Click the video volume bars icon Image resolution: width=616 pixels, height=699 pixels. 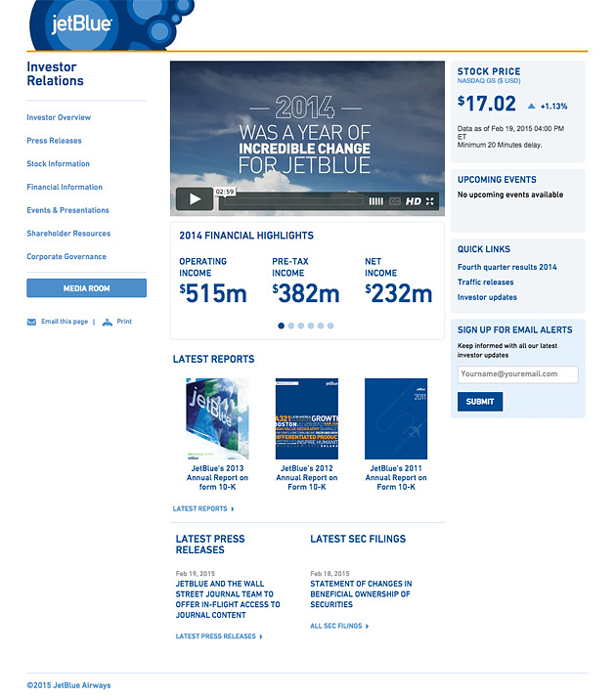[x=375, y=201]
